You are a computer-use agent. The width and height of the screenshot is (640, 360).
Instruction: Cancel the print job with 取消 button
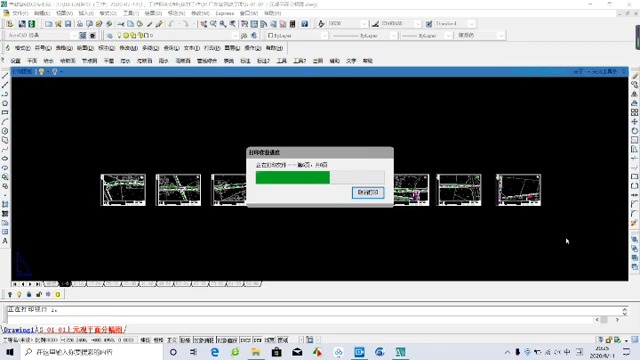(x=368, y=192)
